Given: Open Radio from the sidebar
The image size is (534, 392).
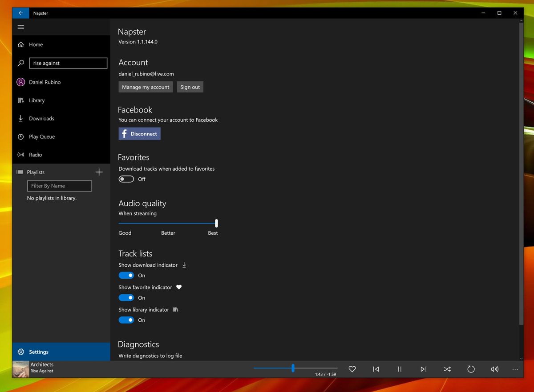Looking at the screenshot, I should (x=36, y=154).
